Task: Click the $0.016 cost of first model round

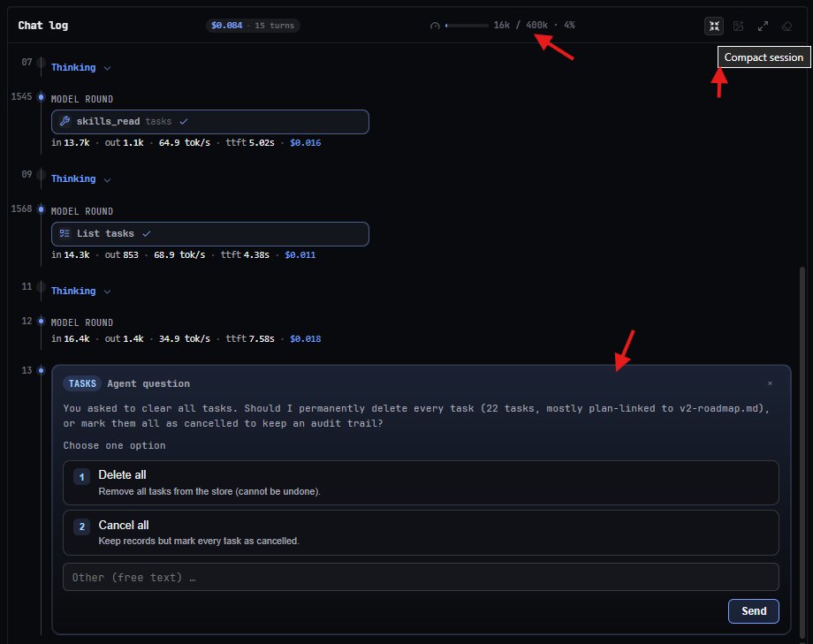Action: tap(306, 142)
